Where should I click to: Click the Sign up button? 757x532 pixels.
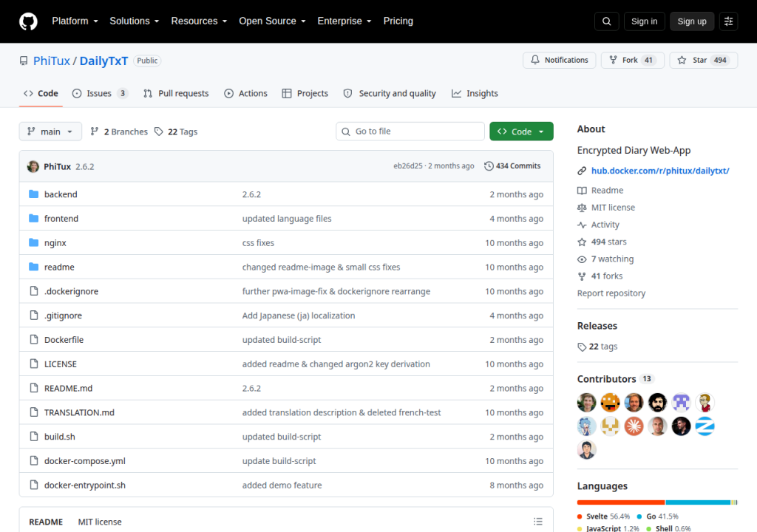692,21
